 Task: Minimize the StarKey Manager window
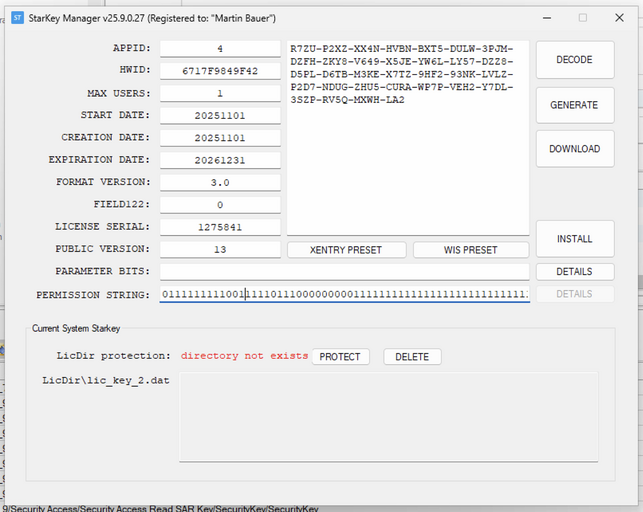click(547, 18)
